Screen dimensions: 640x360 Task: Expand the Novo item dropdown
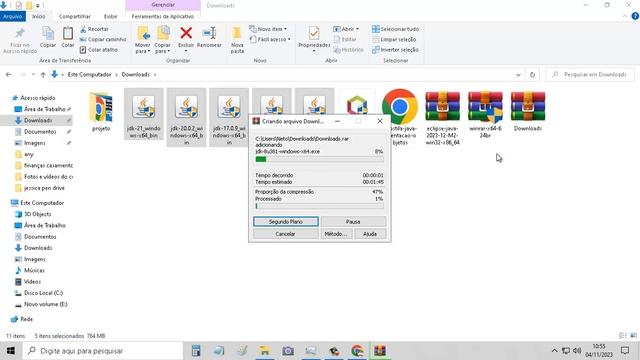[x=268, y=29]
